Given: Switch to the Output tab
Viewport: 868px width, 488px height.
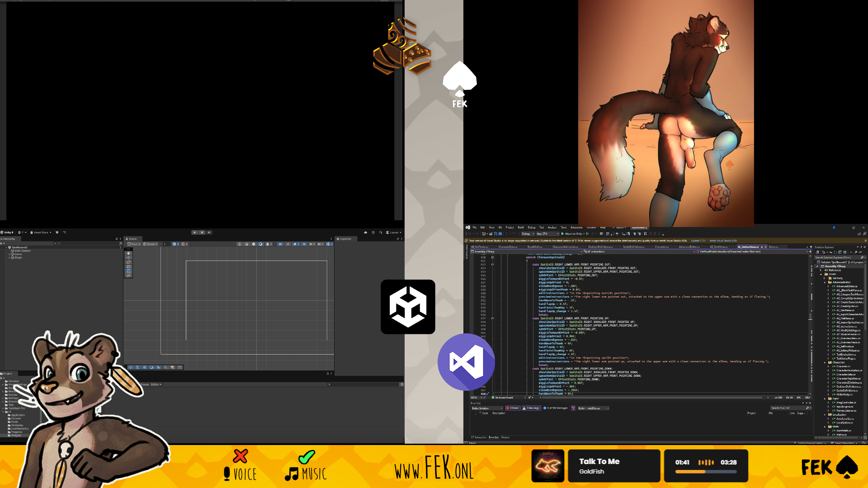Looking at the screenshot, I should [x=505, y=437].
